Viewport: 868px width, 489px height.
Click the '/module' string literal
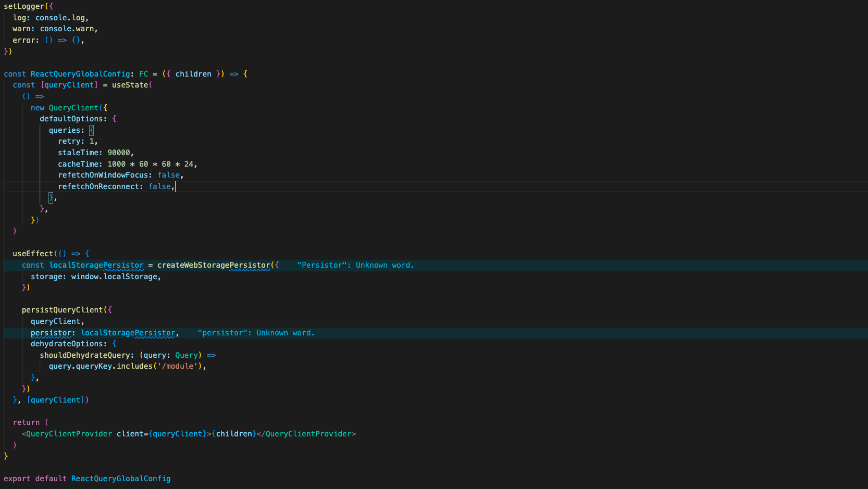pyautogui.click(x=180, y=366)
